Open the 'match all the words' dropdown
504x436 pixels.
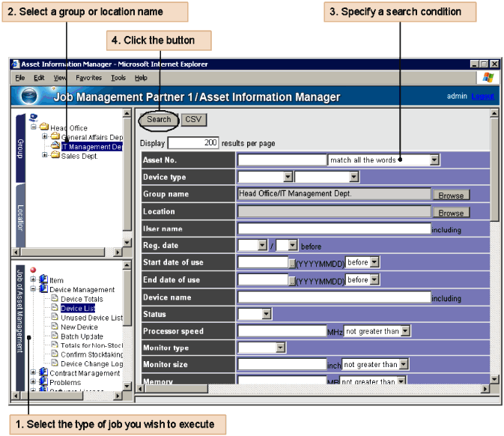pyautogui.click(x=434, y=160)
